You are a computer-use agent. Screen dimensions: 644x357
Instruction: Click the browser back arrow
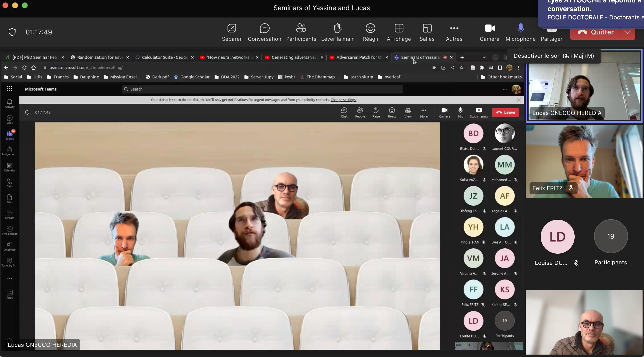[6, 67]
